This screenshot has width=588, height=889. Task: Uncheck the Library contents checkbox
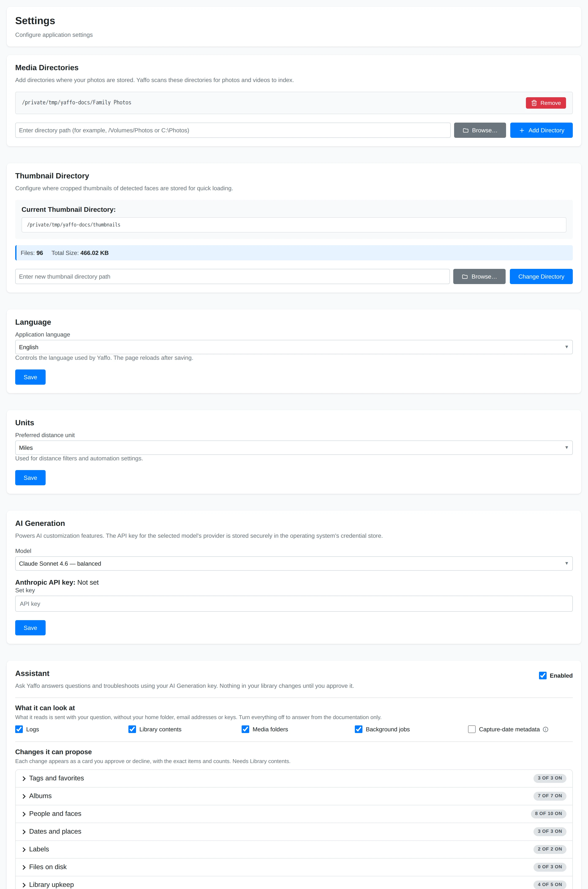(x=132, y=729)
